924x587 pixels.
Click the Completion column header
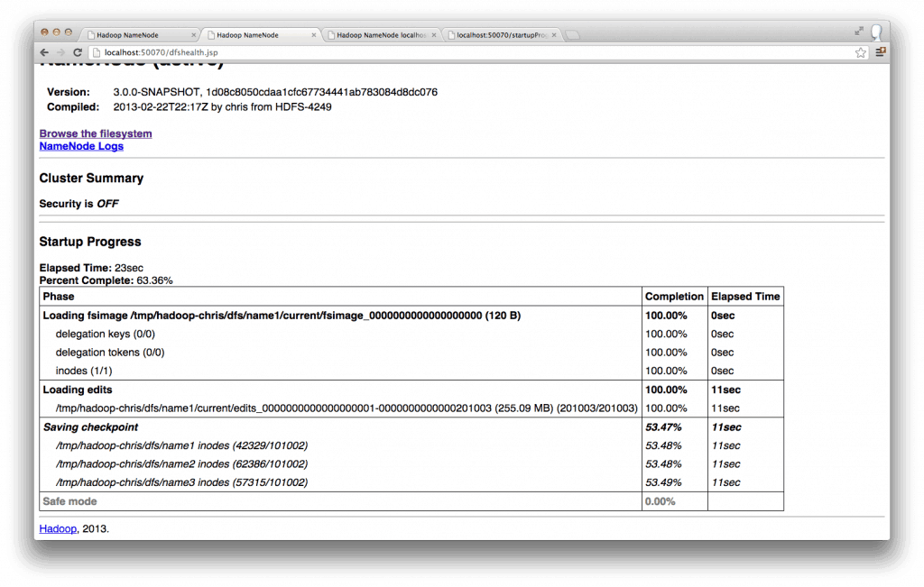coord(674,297)
